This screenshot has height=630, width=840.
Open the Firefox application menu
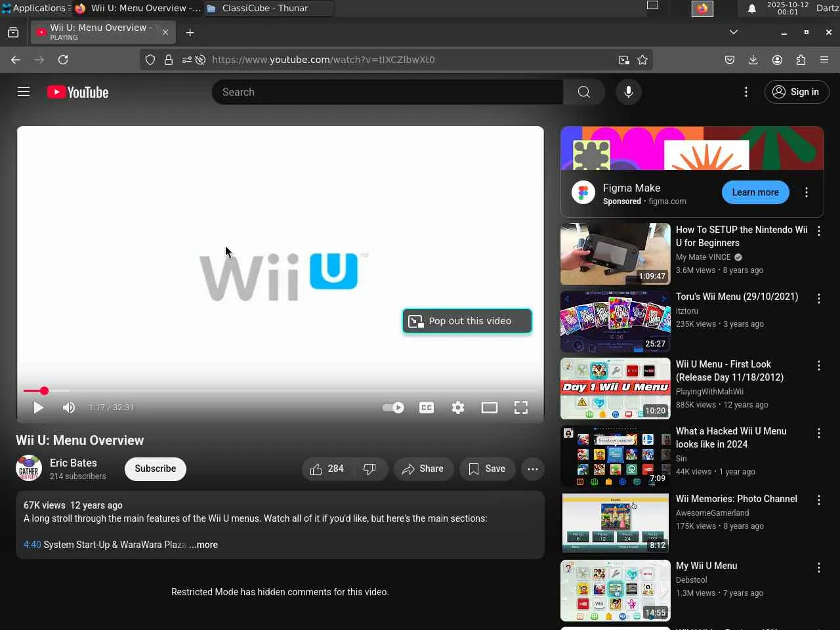click(824, 60)
